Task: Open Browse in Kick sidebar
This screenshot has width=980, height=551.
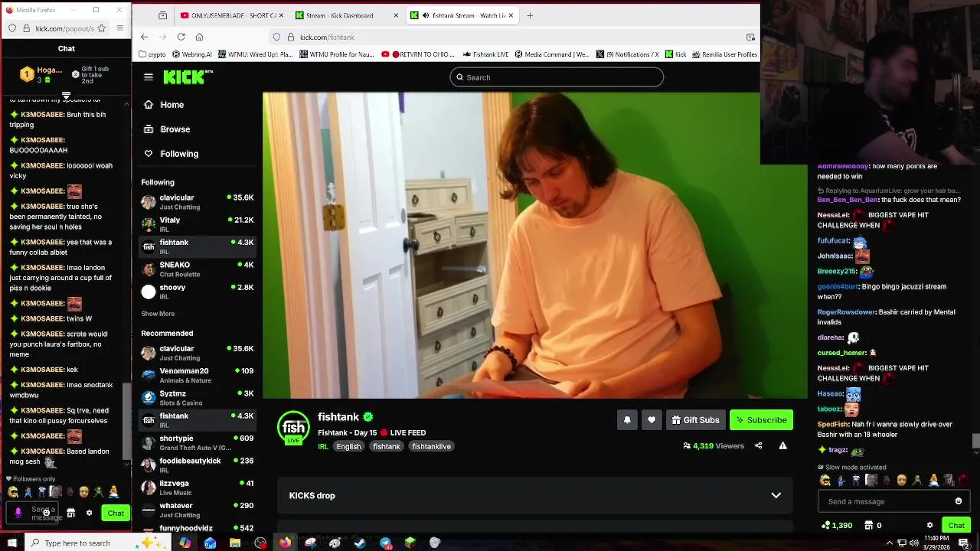Action: [168, 129]
